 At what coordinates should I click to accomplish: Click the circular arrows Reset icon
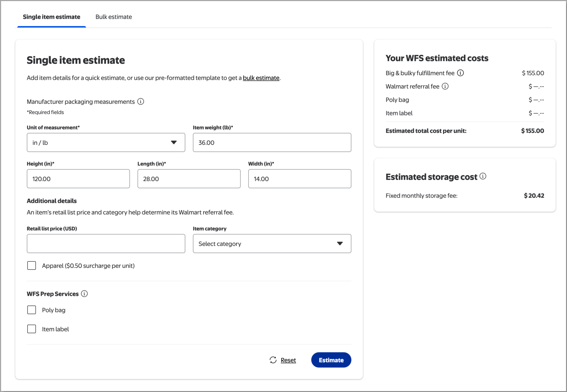tap(273, 360)
